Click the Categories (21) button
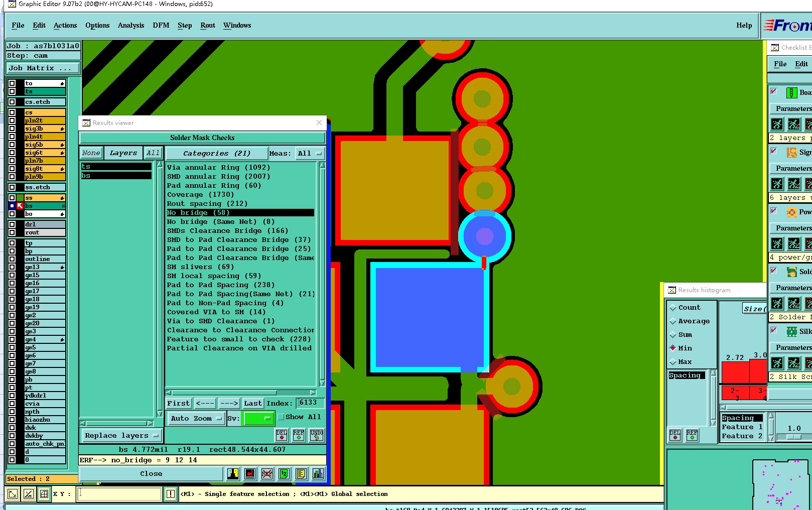Screen dimensions: 812x510 click(x=216, y=154)
